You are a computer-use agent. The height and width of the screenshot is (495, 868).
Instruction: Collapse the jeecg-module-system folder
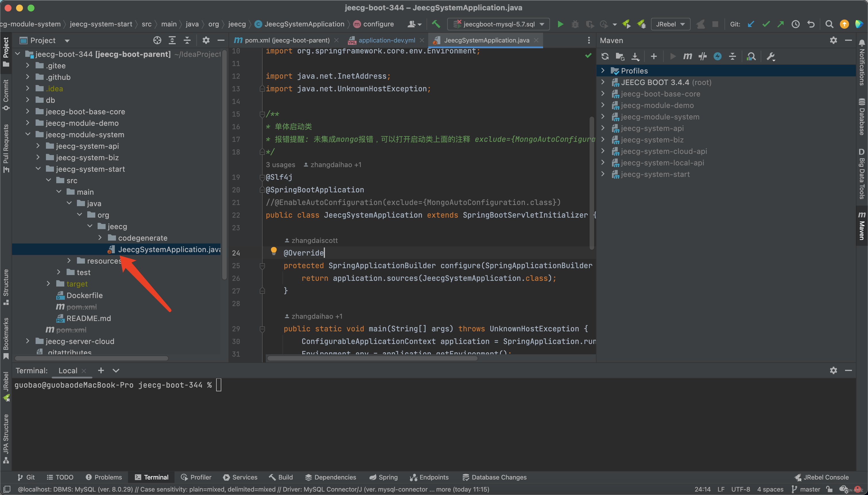(x=28, y=135)
